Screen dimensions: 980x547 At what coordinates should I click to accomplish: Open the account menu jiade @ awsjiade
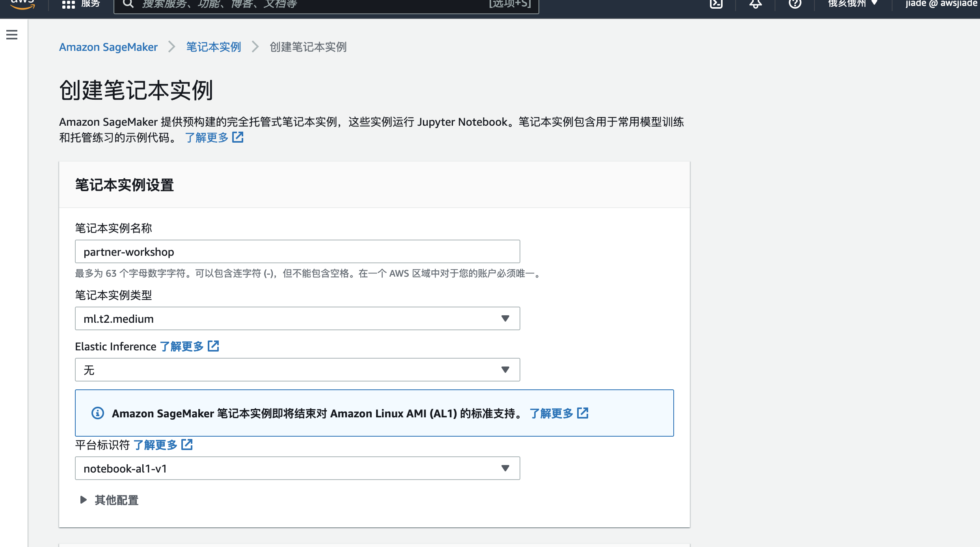click(x=942, y=4)
